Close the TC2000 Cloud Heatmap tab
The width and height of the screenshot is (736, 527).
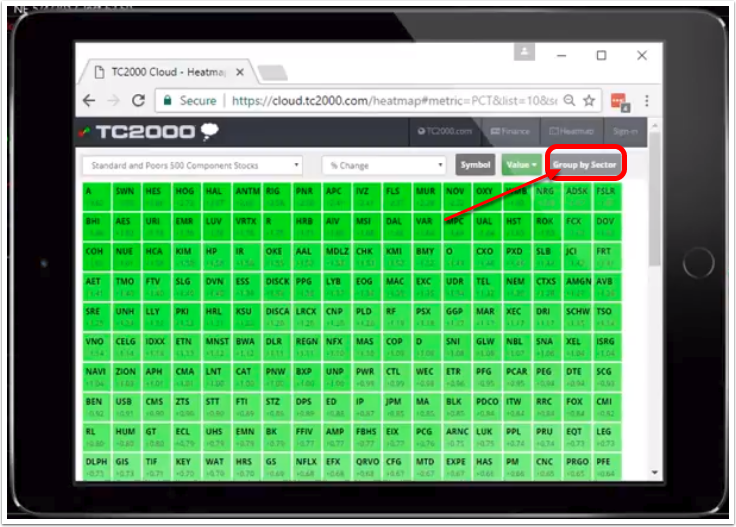(x=240, y=72)
